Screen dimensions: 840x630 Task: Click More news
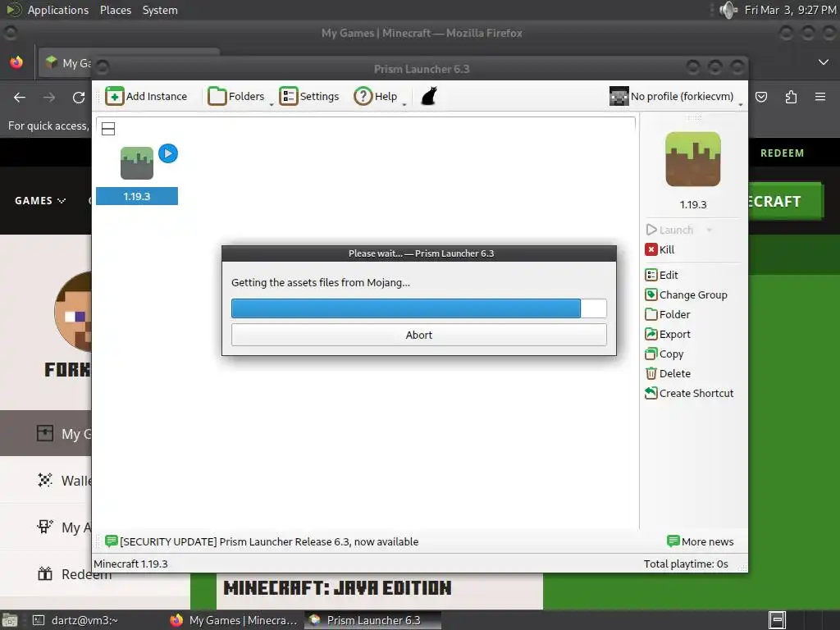(x=701, y=541)
